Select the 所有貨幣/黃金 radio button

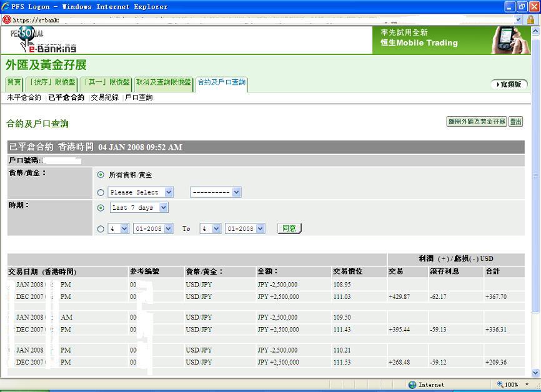point(101,175)
